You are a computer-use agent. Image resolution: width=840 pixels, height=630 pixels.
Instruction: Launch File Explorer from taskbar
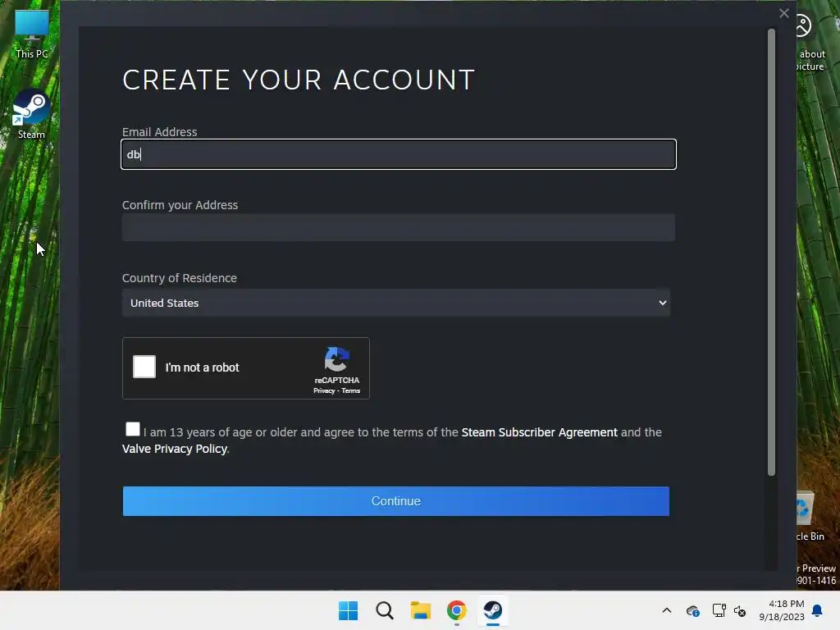coord(421,610)
